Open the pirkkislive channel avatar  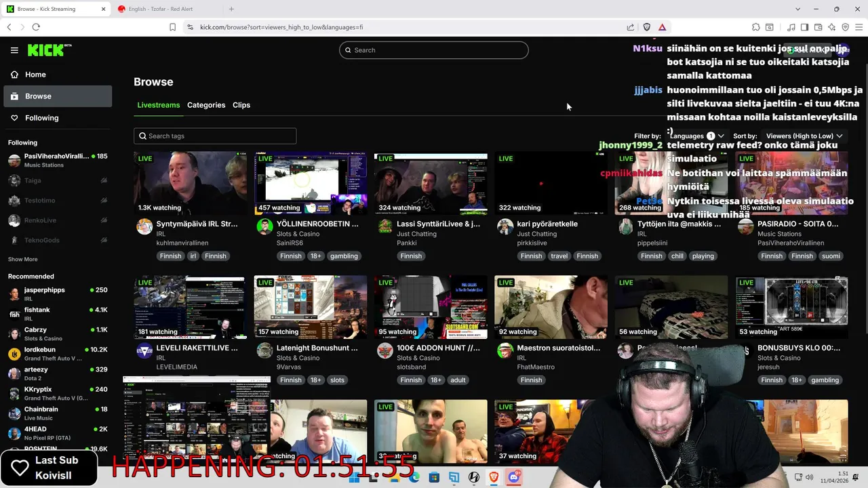click(505, 227)
